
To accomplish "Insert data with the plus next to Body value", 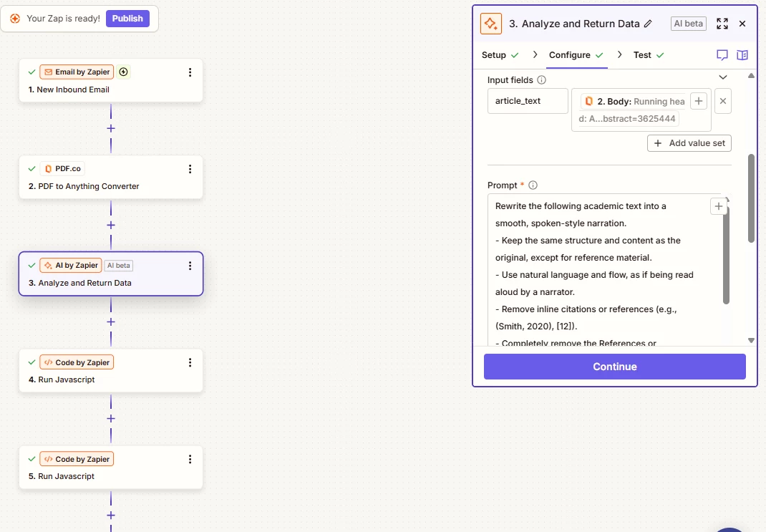I will (699, 101).
